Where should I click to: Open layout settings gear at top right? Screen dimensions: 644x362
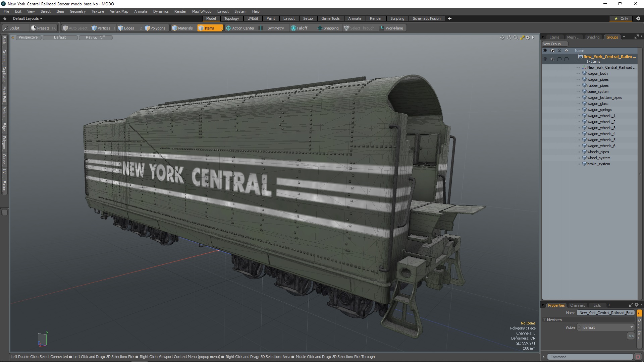point(638,18)
